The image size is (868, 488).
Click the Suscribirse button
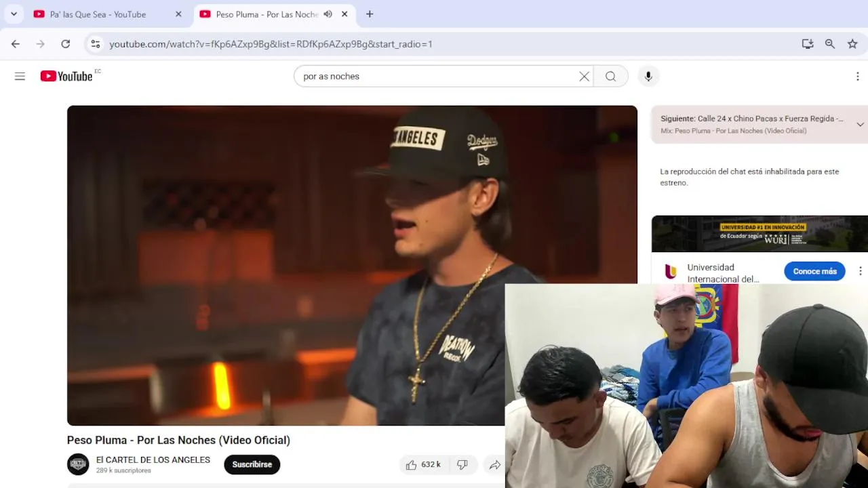click(x=252, y=464)
